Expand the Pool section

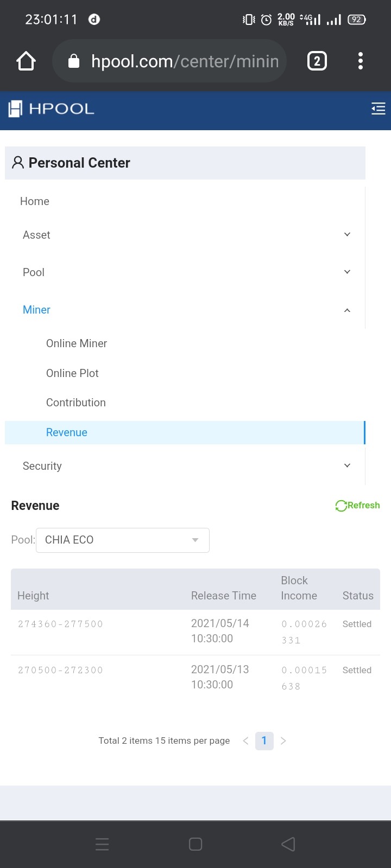coord(346,271)
